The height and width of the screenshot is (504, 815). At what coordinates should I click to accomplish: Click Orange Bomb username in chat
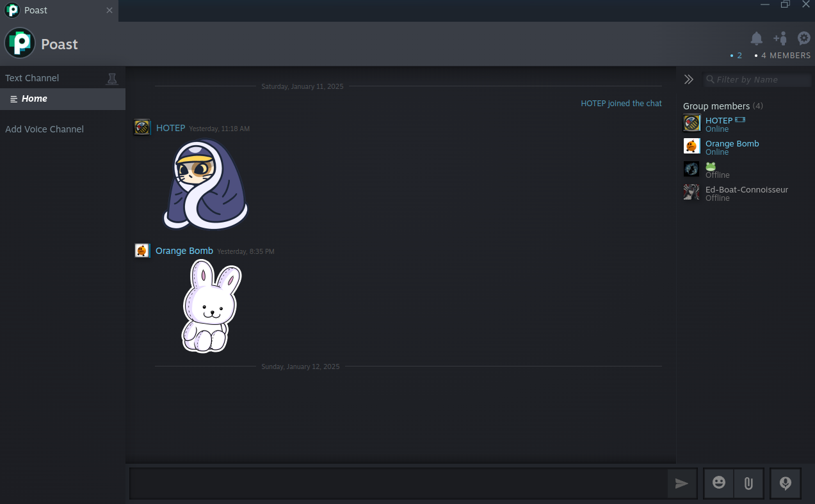184,251
